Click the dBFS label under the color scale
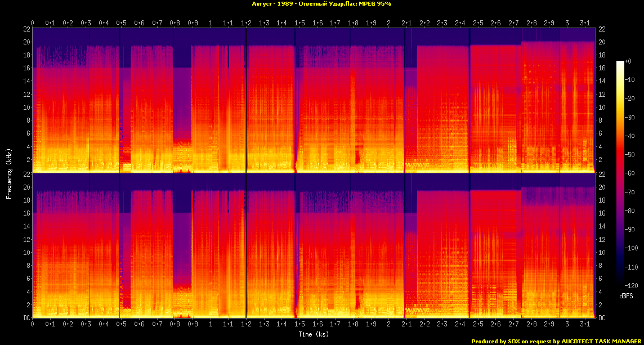This screenshot has height=345, width=644. 627,295
